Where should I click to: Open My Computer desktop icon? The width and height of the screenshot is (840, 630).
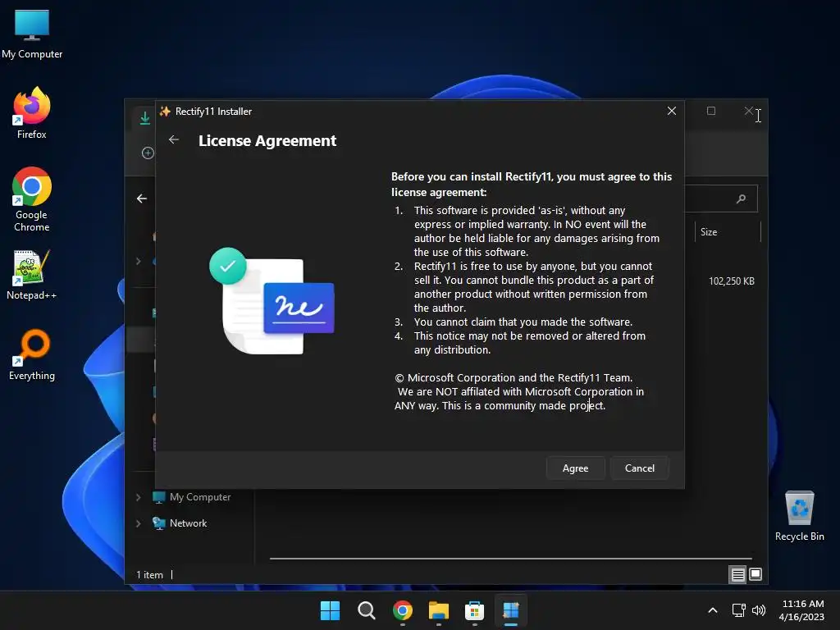[32, 34]
